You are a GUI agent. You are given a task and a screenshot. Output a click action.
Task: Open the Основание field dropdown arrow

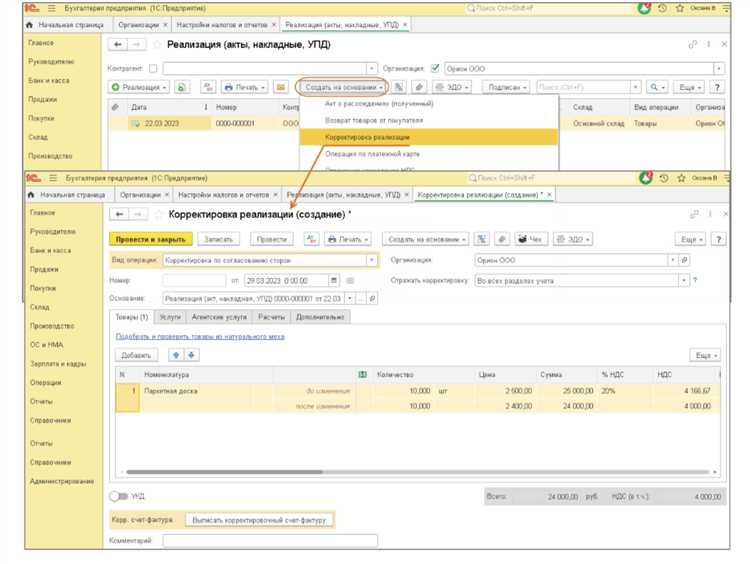[350, 299]
